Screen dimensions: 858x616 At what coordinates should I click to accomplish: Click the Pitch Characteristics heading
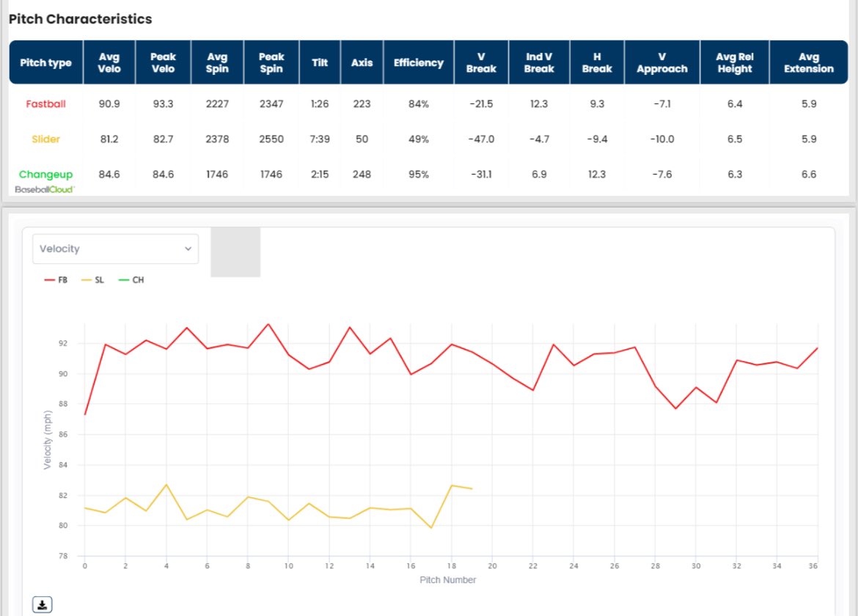coord(81,19)
